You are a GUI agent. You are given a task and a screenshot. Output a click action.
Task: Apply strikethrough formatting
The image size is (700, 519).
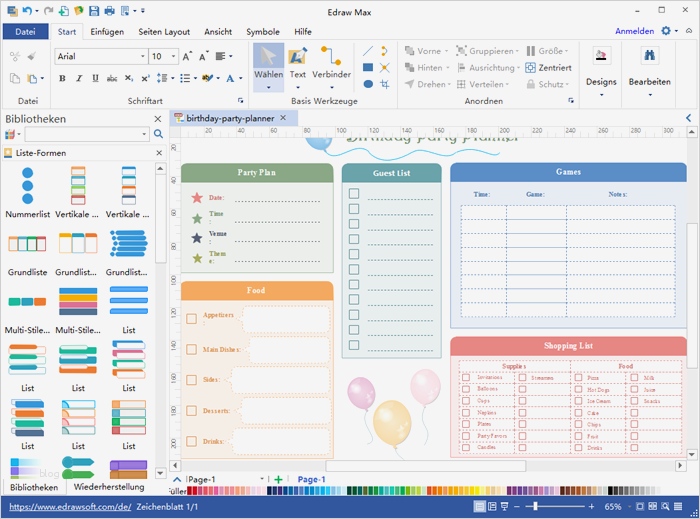(x=112, y=79)
